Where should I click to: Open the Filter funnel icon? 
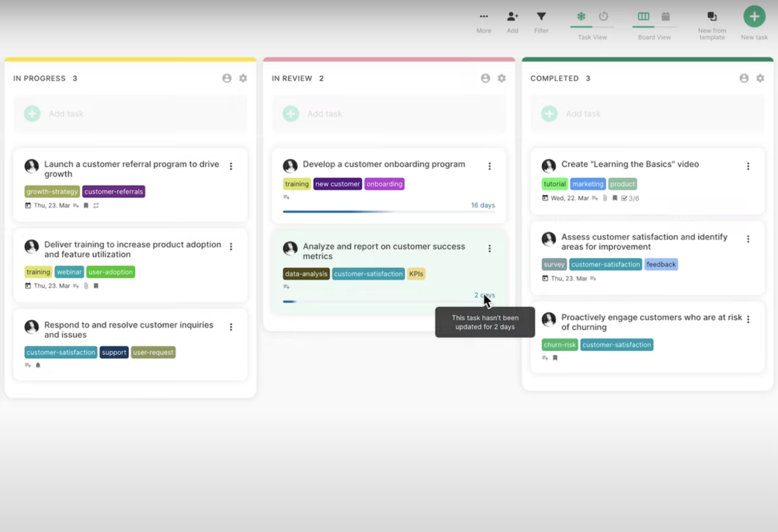(x=541, y=17)
